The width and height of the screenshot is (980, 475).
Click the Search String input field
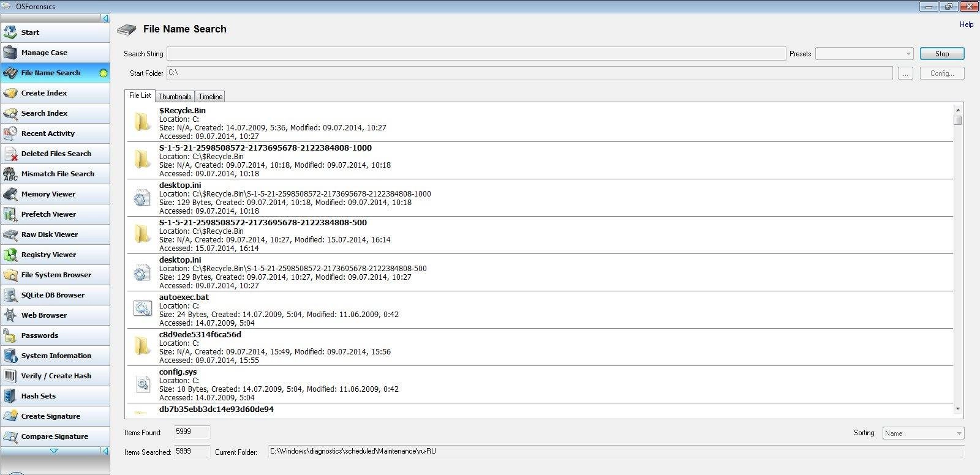tap(476, 54)
